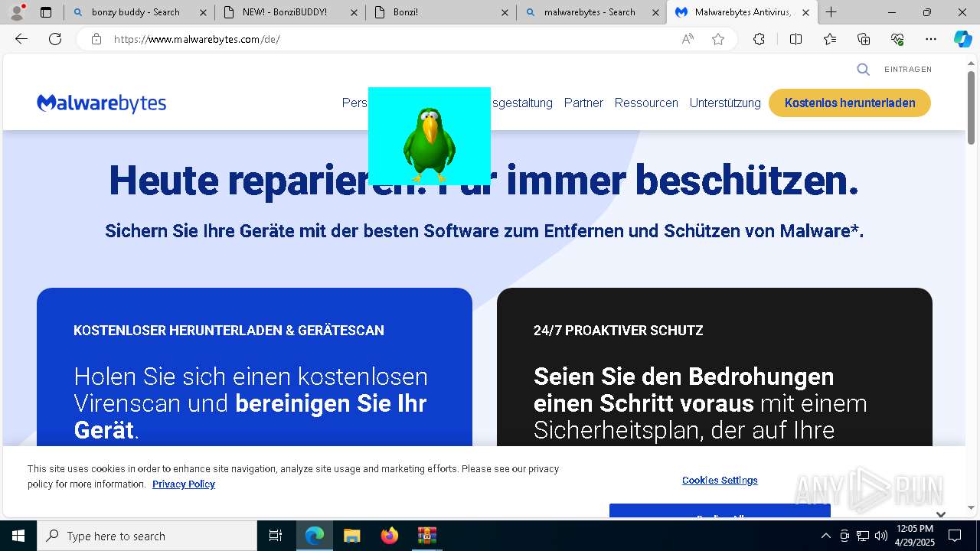Open a new browser tab
The width and height of the screenshot is (980, 551).
click(x=831, y=12)
